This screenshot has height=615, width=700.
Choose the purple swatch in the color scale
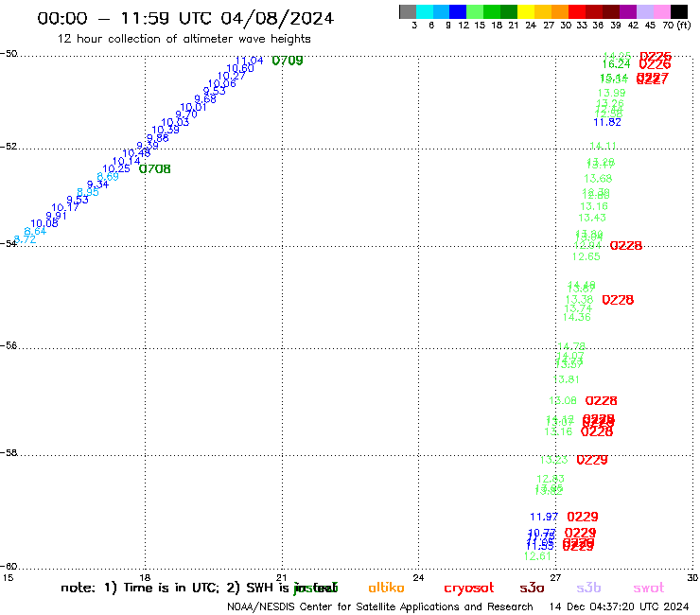coord(628,11)
